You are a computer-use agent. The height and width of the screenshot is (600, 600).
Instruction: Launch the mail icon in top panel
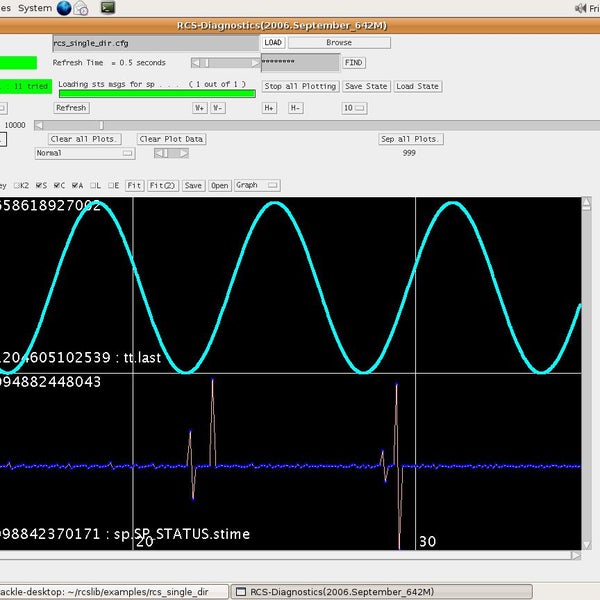point(81,9)
